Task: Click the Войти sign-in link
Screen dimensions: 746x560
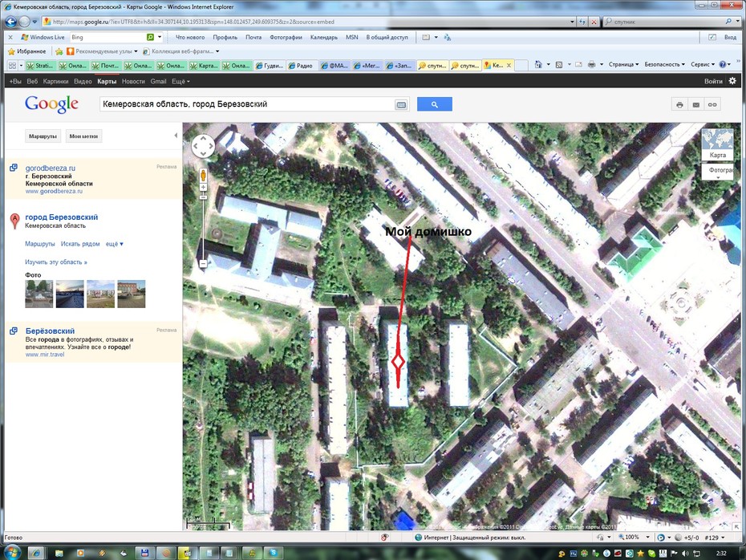Action: (x=713, y=81)
